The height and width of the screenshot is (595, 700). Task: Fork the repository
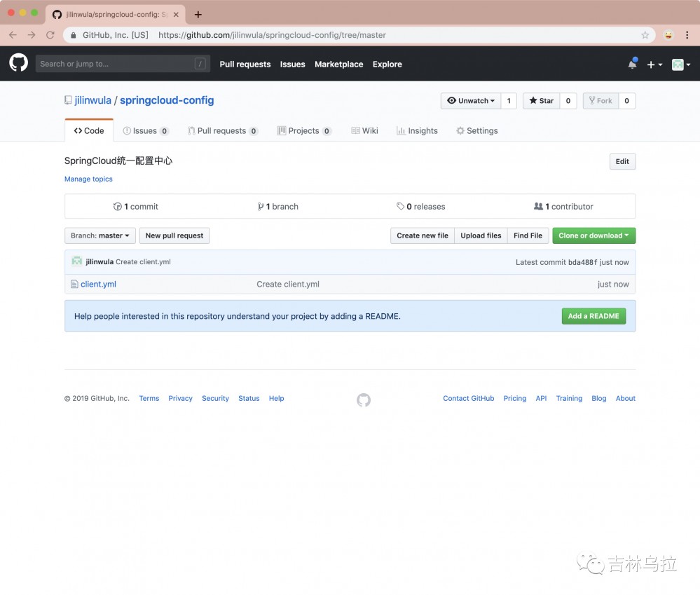[601, 101]
